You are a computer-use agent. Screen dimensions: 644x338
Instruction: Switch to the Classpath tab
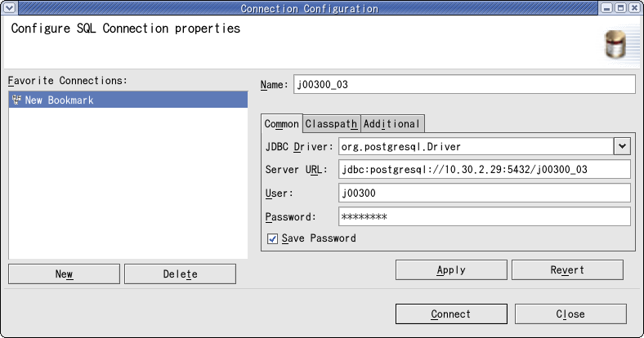pyautogui.click(x=332, y=124)
